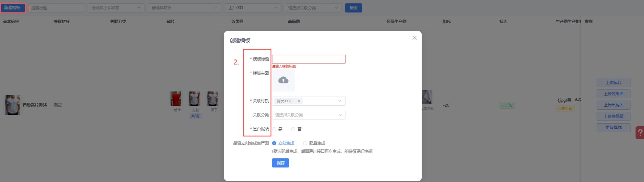Screen dimensions: 644x182
Task: Open the 请选择上架状态 dropdown
Action: 116,8
